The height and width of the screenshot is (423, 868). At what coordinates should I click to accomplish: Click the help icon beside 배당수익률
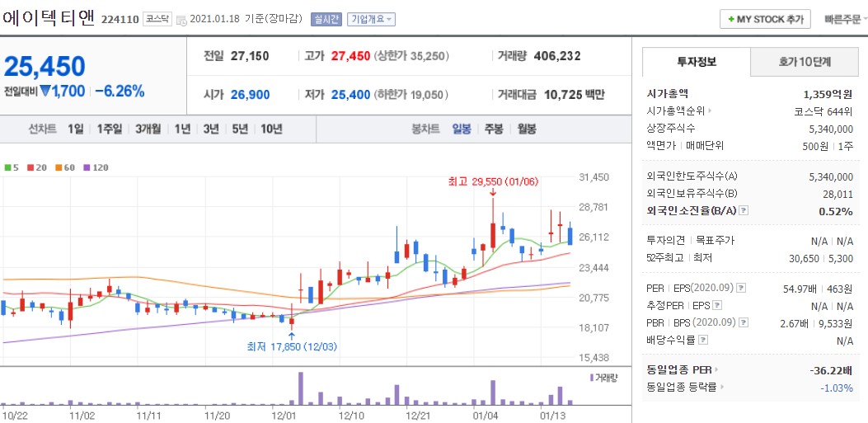pyautogui.click(x=703, y=340)
